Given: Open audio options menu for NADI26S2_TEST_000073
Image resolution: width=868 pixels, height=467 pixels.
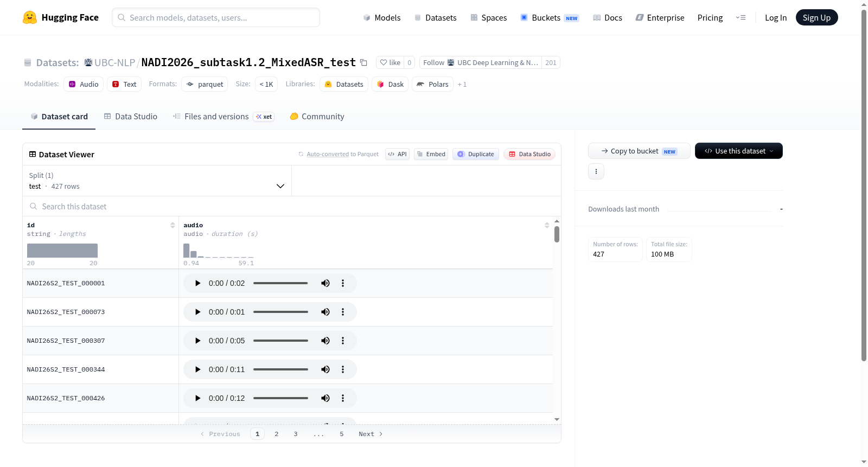Looking at the screenshot, I should point(343,312).
